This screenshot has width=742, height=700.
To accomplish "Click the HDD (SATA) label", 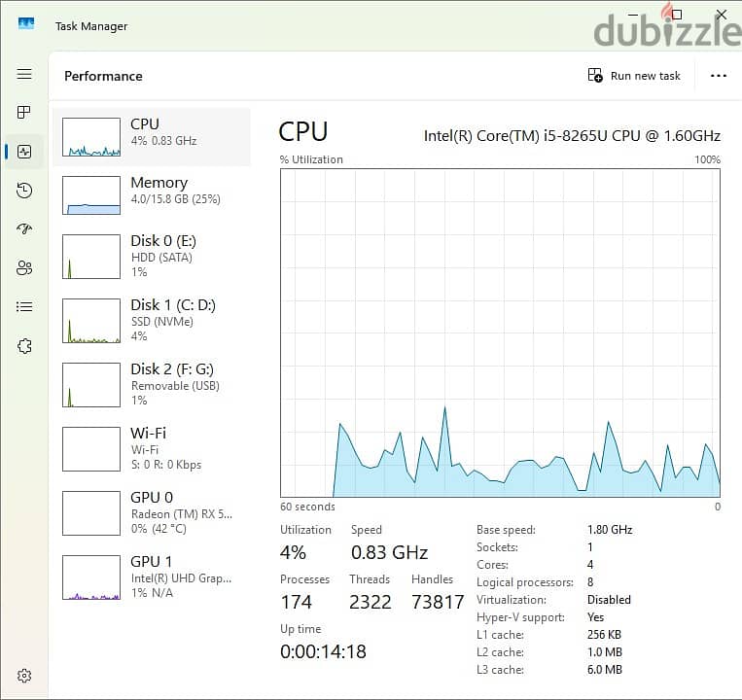I will coord(161,258).
